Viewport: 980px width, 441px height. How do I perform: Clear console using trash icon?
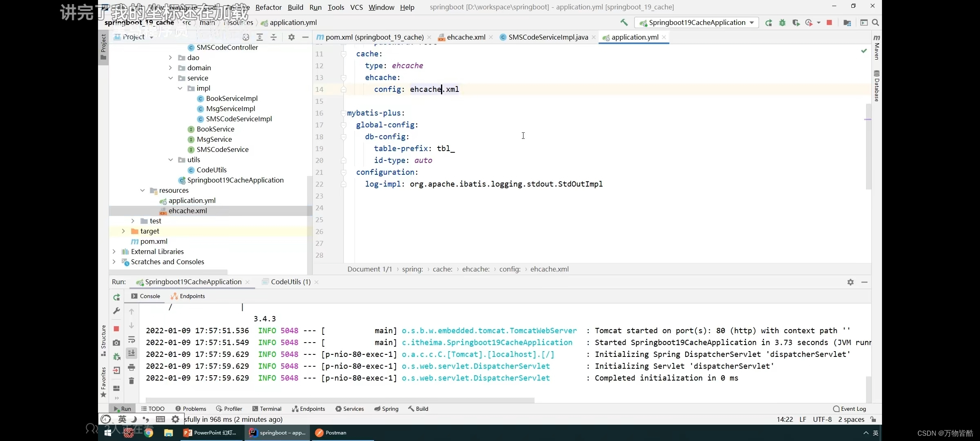(131, 381)
